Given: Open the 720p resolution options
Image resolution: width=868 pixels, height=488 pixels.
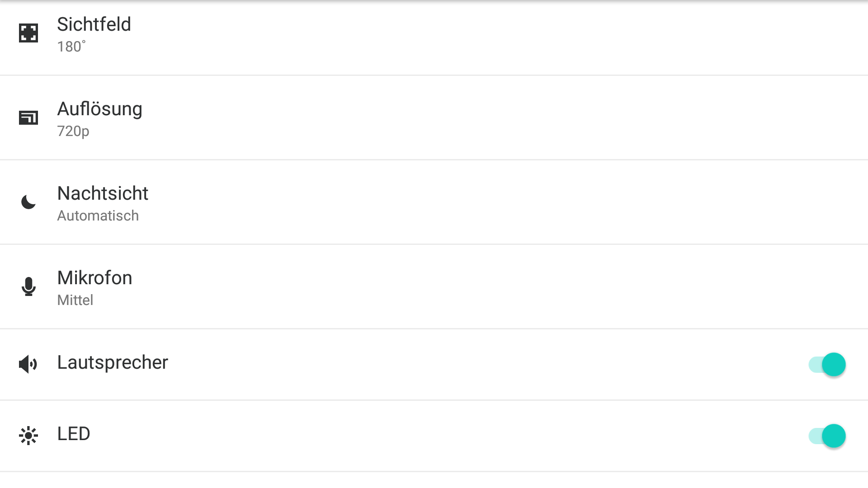Looking at the screenshot, I should [73, 131].
